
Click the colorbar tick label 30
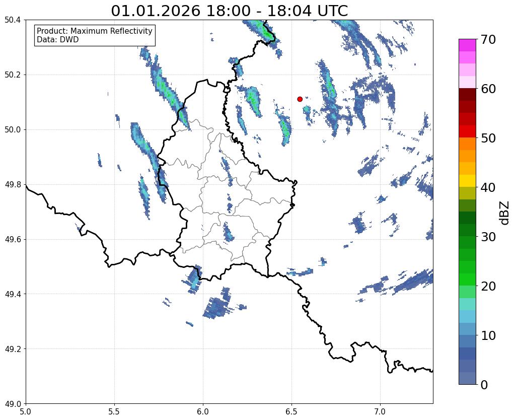(488, 236)
